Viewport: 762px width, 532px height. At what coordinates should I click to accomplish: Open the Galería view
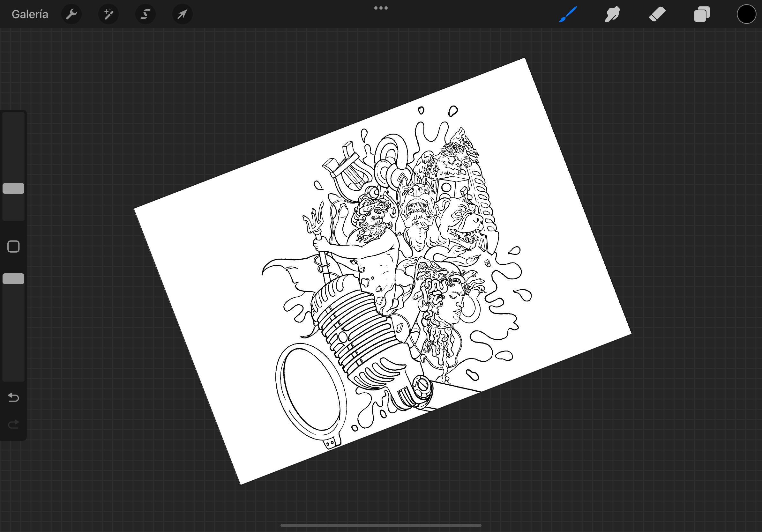pyautogui.click(x=30, y=14)
